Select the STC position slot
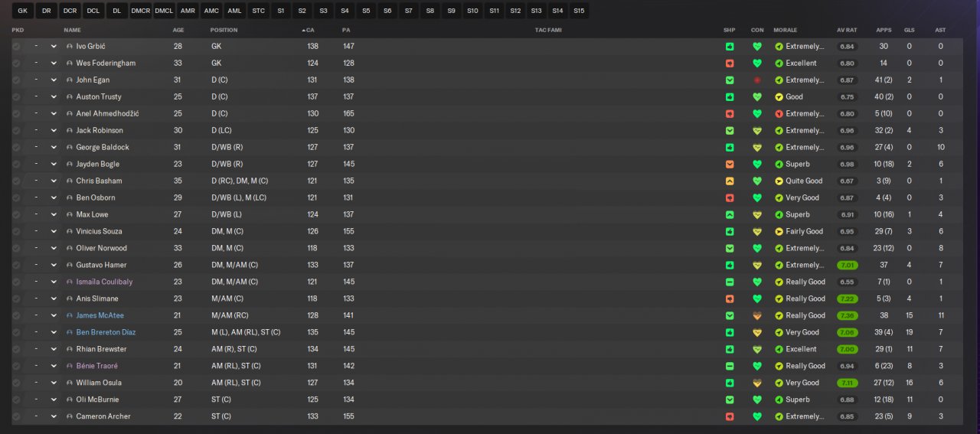 259,11
